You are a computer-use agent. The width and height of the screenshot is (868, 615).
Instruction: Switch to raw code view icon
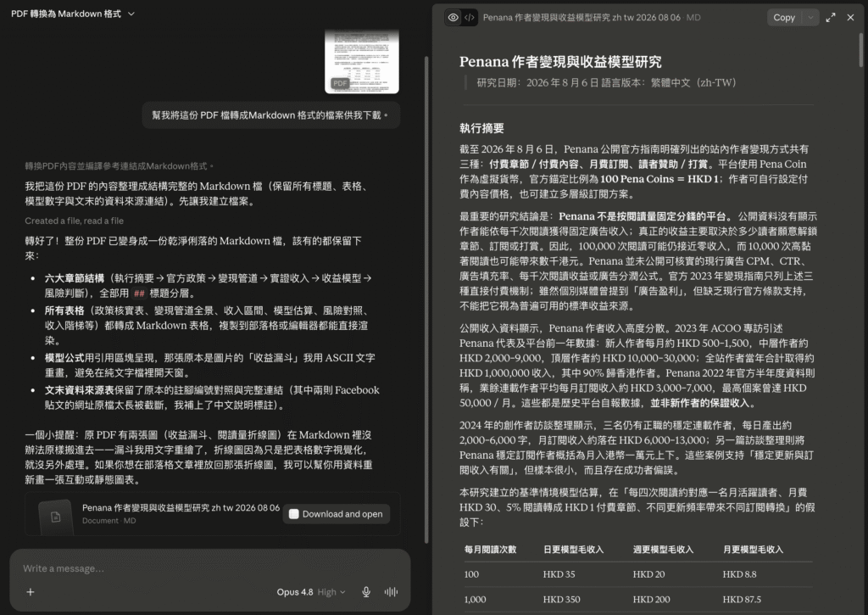pos(470,17)
